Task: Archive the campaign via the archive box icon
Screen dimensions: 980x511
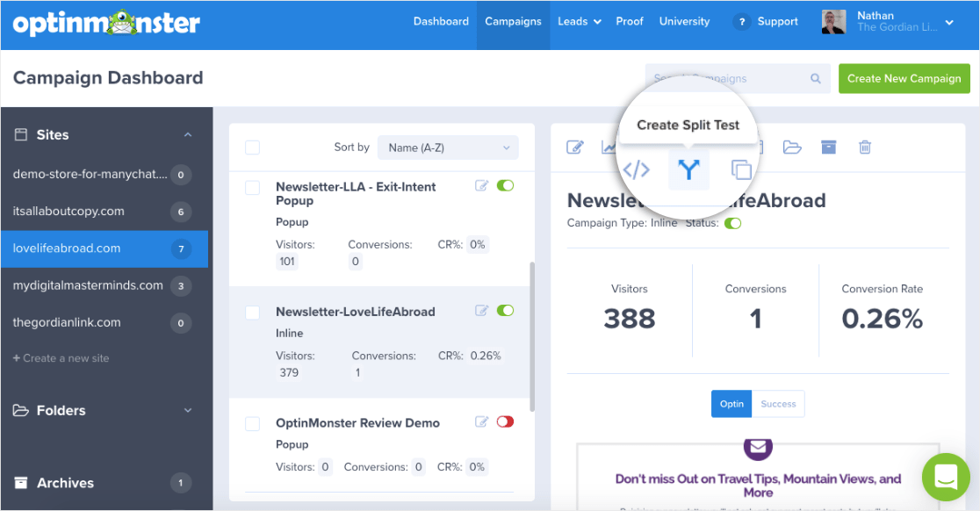Action: 828,148
